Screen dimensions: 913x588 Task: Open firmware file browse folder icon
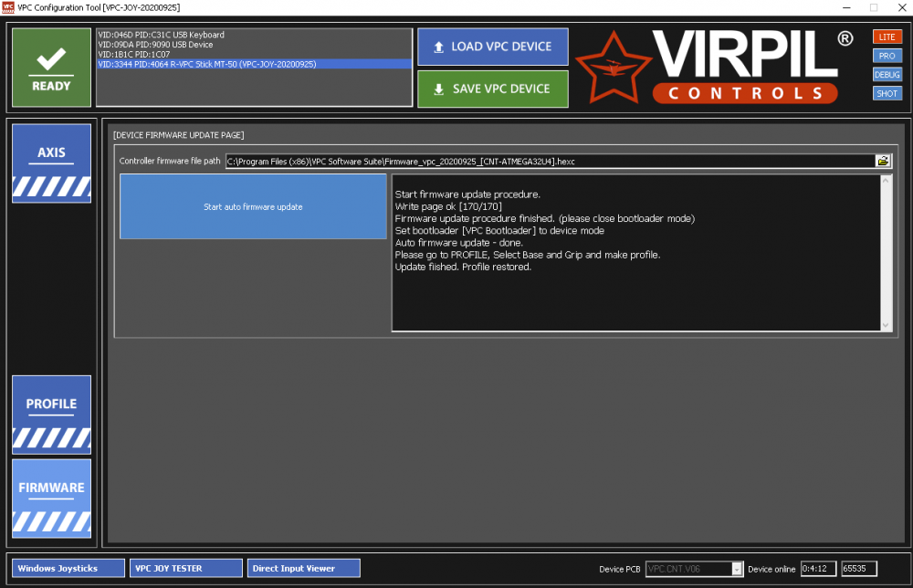(883, 162)
